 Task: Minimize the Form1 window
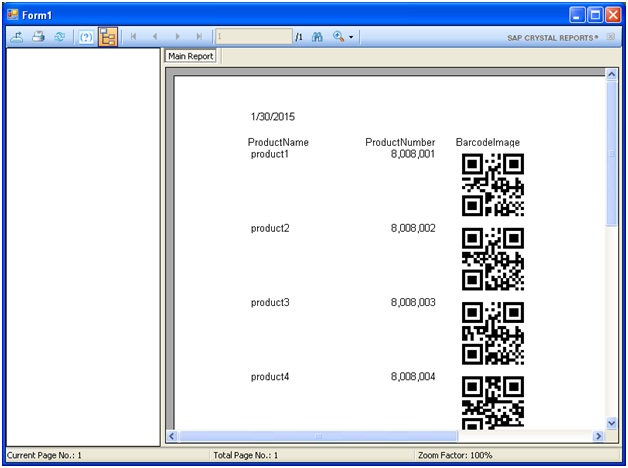point(577,15)
